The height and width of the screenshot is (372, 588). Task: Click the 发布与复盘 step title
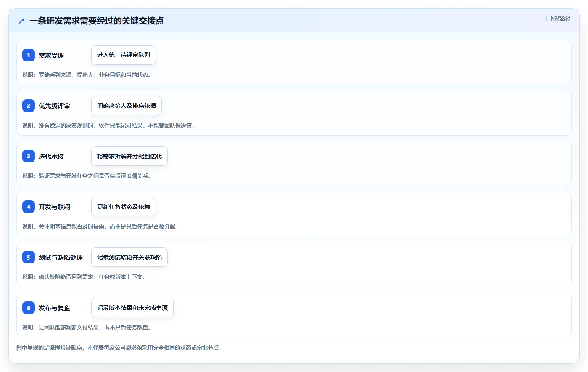[54, 308]
